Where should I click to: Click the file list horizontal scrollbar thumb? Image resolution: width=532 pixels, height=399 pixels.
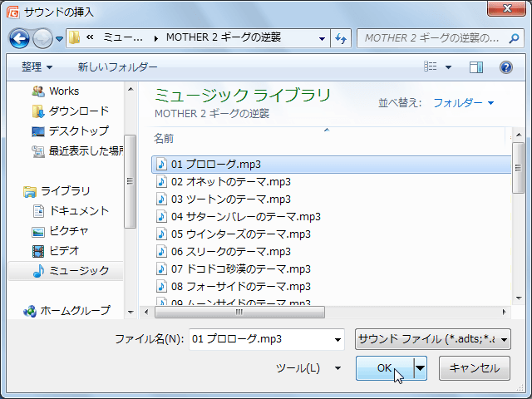point(239,312)
